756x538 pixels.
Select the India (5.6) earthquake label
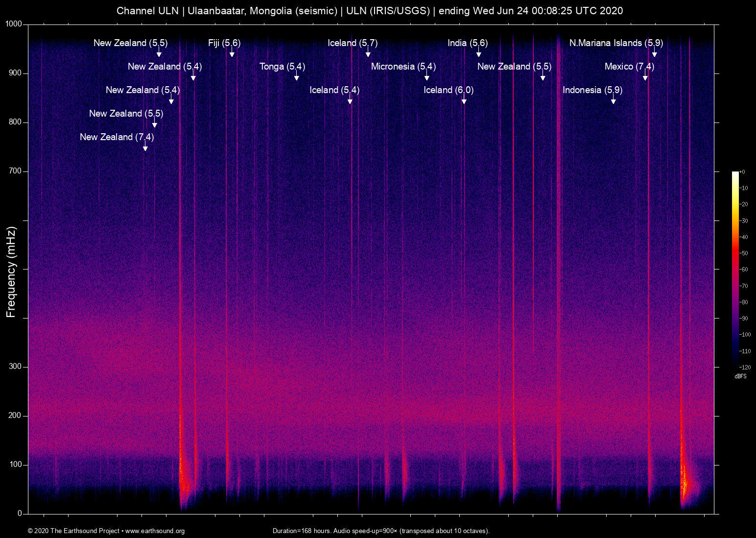click(x=467, y=43)
